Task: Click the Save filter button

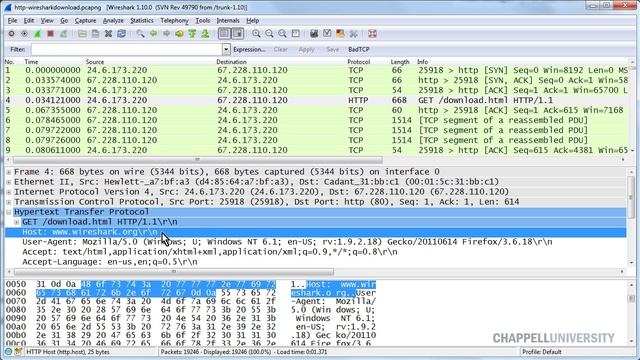Action: (x=333, y=49)
